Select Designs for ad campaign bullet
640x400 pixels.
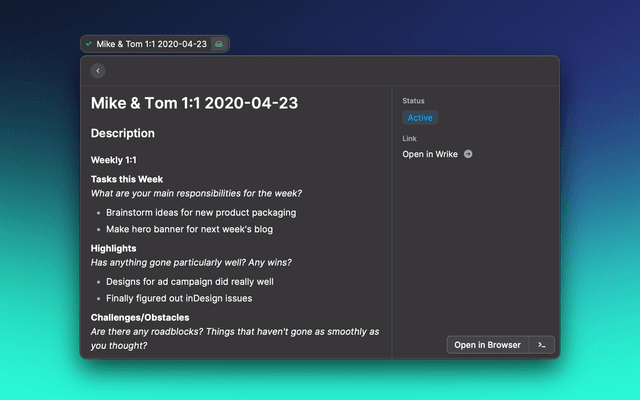pyautogui.click(x=190, y=281)
